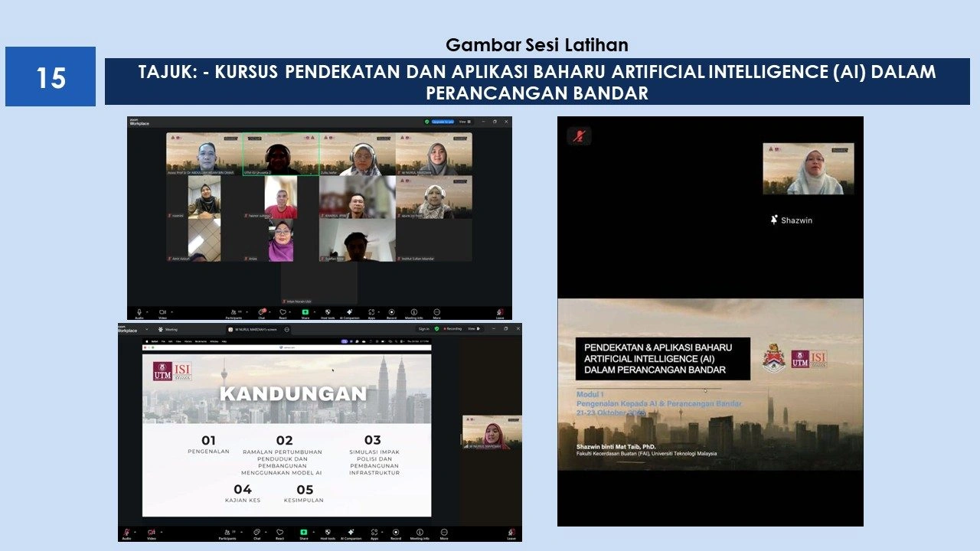
Task: Click the blue Upgrade to pro button
Action: coord(443,122)
